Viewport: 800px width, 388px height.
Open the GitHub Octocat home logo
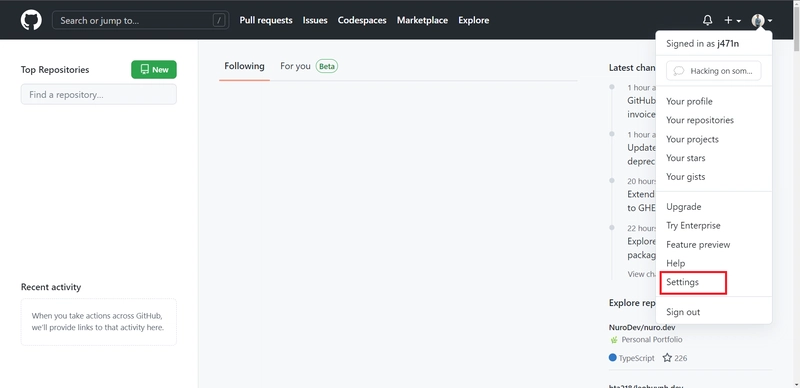click(x=31, y=20)
